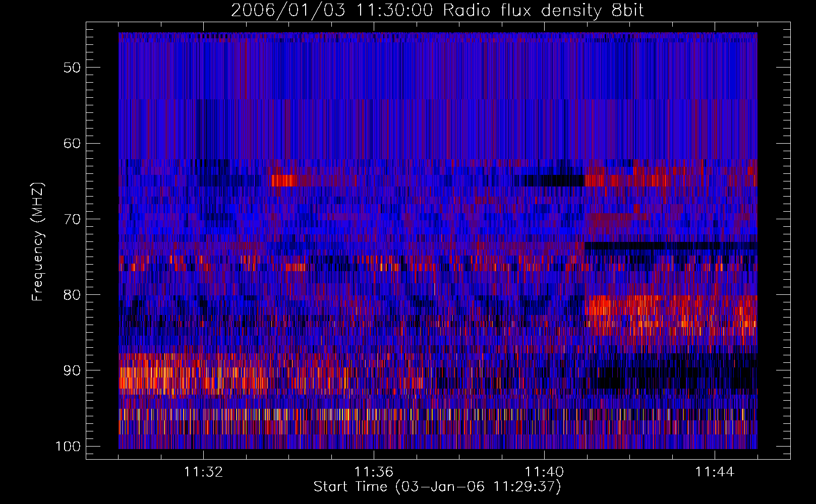Click the 90 frequency tick label
Image resolution: width=816 pixels, height=504 pixels.
[72, 370]
